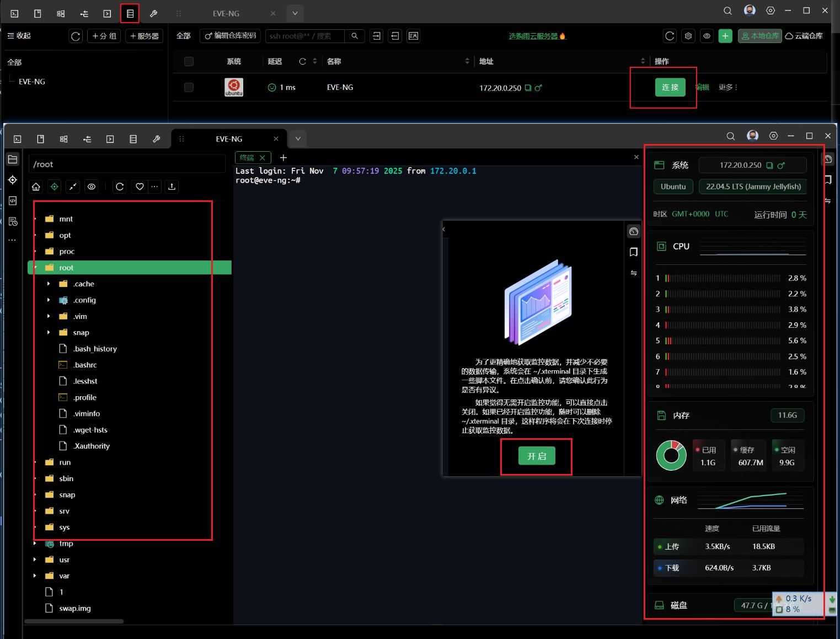Refresh the /root file listing
The width and height of the screenshot is (840, 639).
point(120,187)
